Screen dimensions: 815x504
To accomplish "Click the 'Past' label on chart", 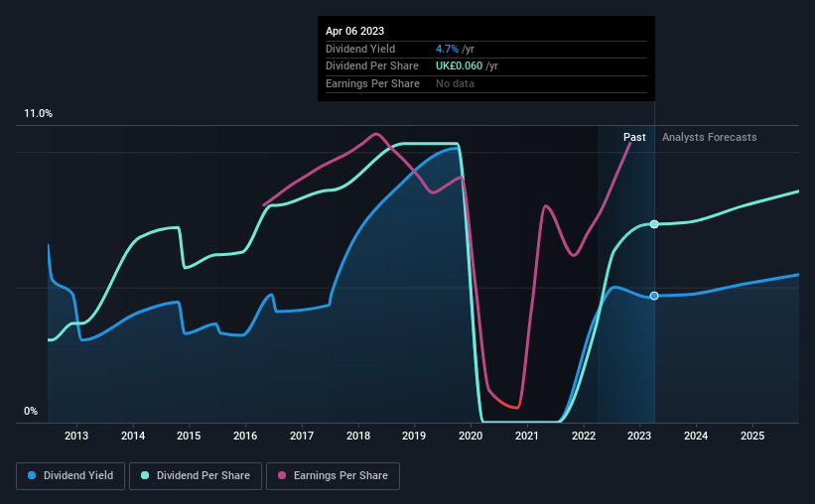I will click(634, 137).
